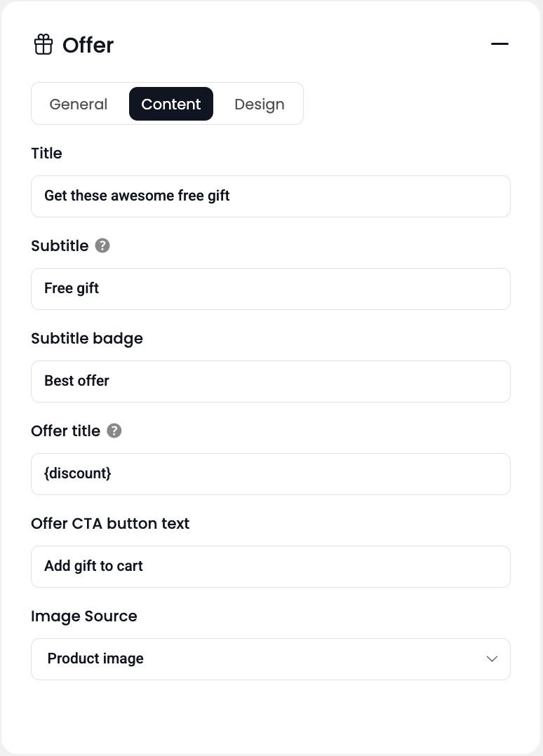Click the Title input field
This screenshot has width=543, height=756.
point(271,196)
